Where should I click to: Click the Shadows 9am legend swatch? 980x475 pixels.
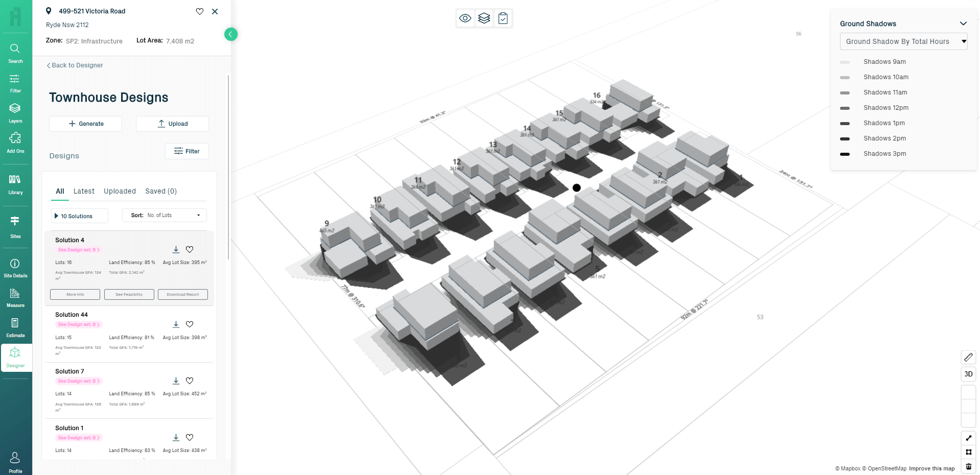(x=845, y=62)
